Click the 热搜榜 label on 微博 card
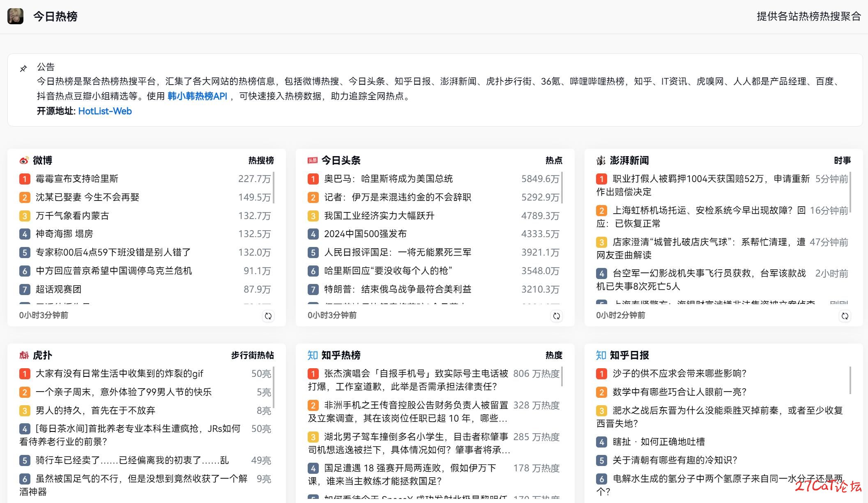The height and width of the screenshot is (503, 868). (x=261, y=160)
